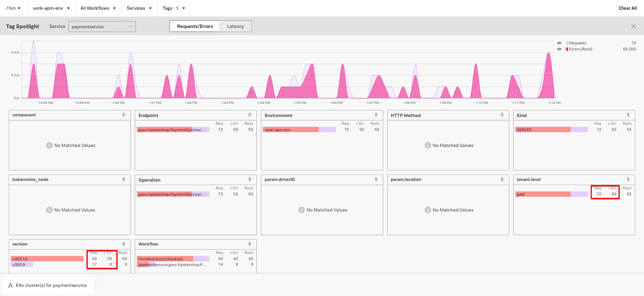Click info icon in param.location card
Screen dimensions: 644x296
427,210
